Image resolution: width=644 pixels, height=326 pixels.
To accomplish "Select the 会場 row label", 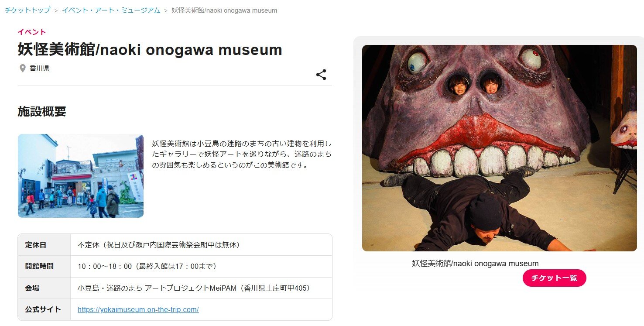I will pyautogui.click(x=32, y=288).
